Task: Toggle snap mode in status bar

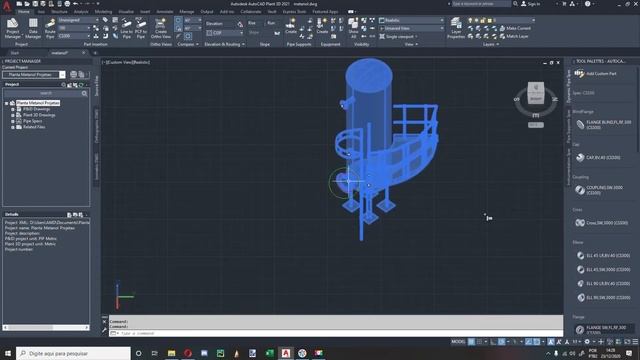Action: pos(480,342)
